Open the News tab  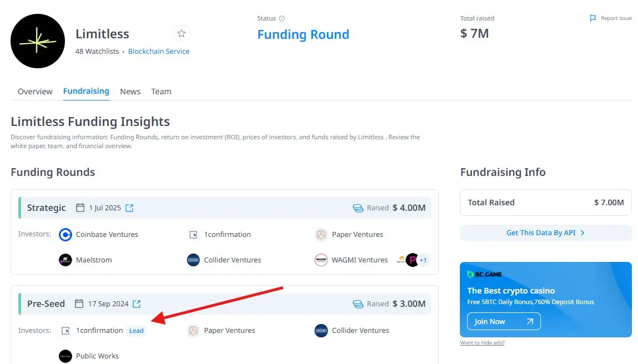pos(130,92)
